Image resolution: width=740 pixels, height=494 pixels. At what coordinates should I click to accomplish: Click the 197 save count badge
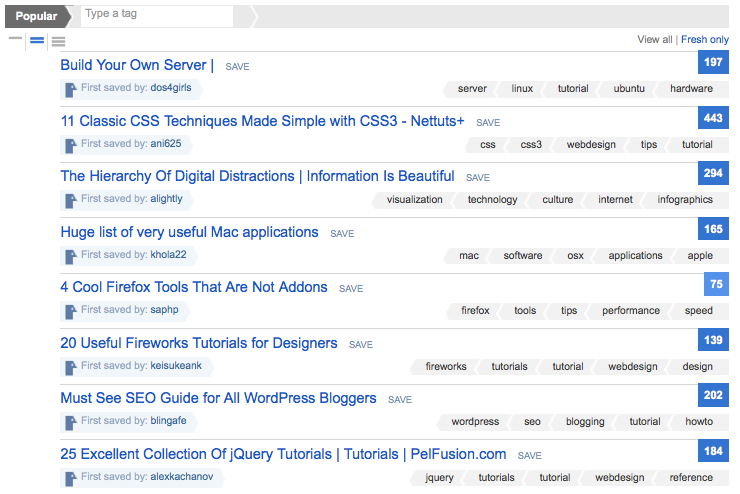coord(713,62)
